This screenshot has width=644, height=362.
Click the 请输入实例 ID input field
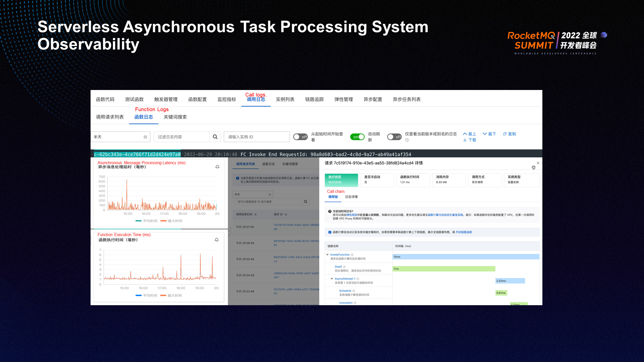(x=257, y=137)
